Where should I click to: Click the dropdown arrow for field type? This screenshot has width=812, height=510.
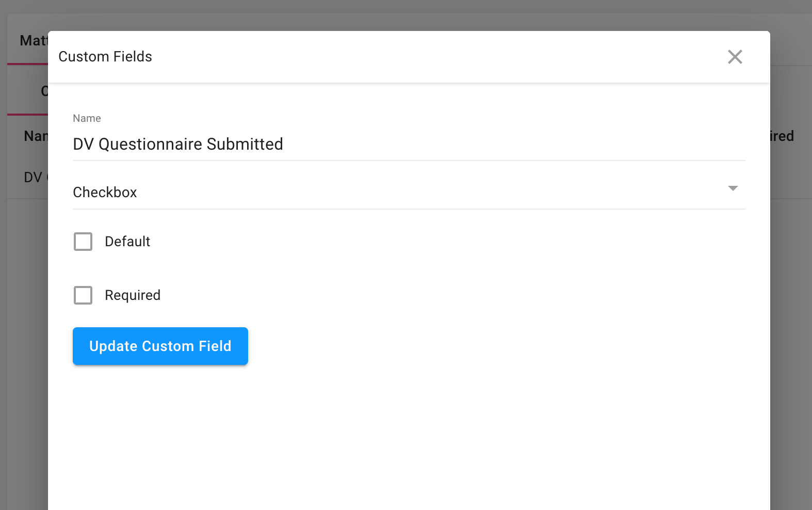coord(733,188)
